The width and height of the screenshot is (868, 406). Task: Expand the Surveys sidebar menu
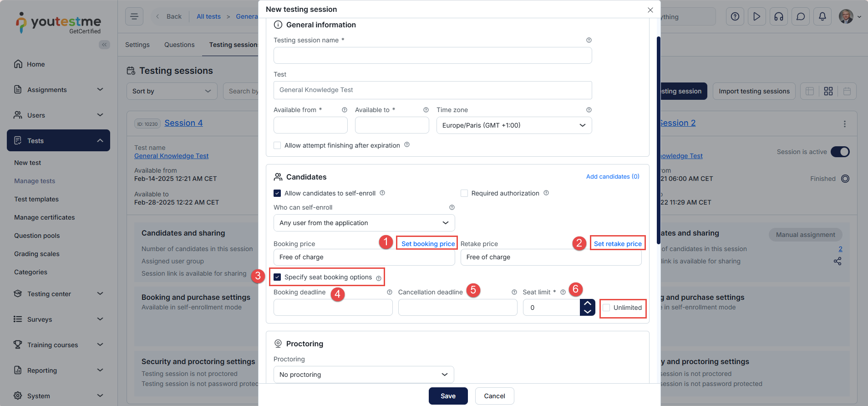click(x=58, y=319)
